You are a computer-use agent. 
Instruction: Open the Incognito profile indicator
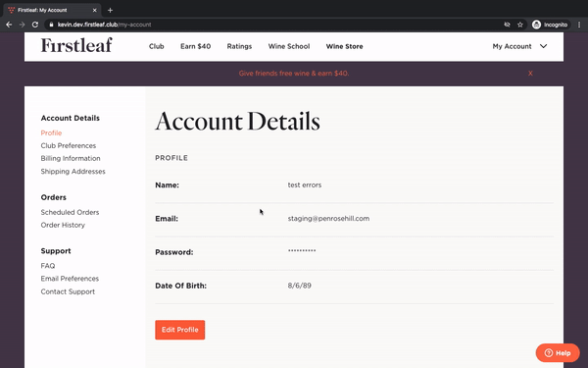(550, 25)
